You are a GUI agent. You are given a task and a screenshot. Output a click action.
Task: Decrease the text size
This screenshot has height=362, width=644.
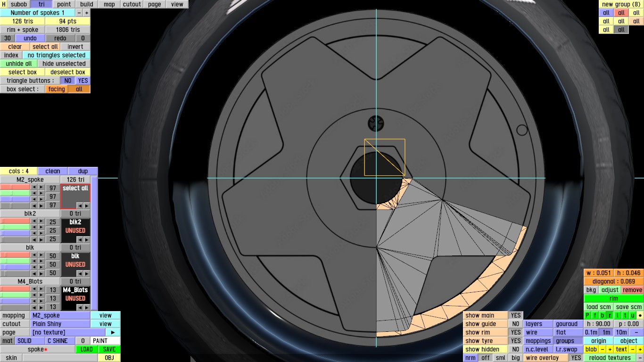pos(633,349)
